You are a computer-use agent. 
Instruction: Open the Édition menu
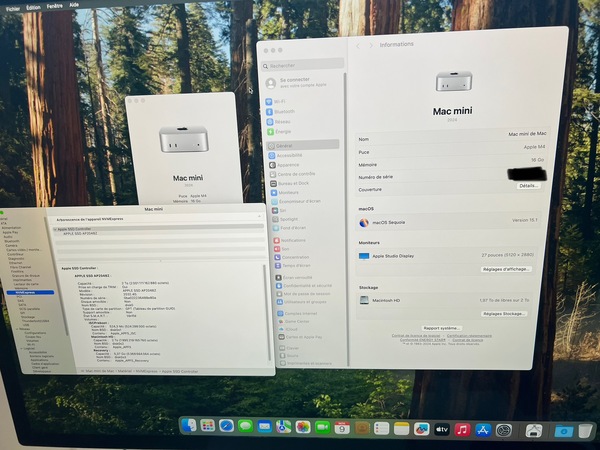tap(33, 7)
